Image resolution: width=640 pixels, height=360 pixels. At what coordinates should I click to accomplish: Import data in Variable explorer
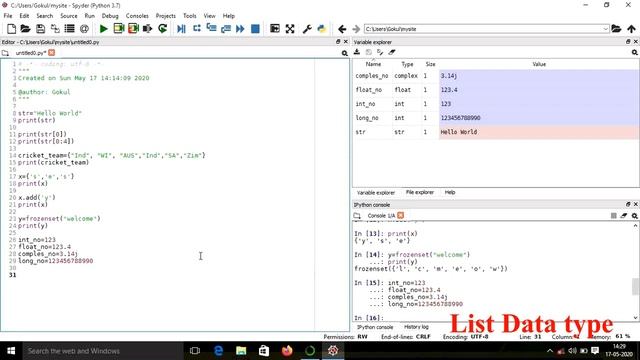[x=357, y=52]
